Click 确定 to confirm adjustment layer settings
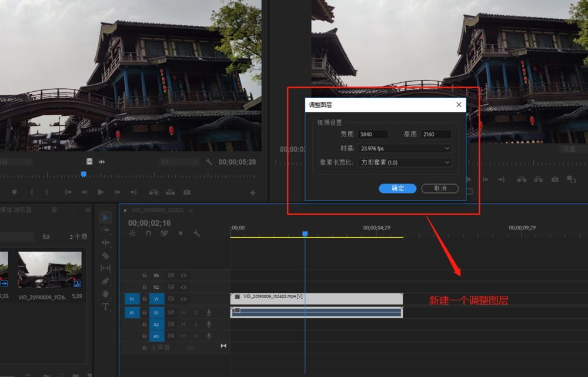The height and width of the screenshot is (377, 588). (x=398, y=188)
